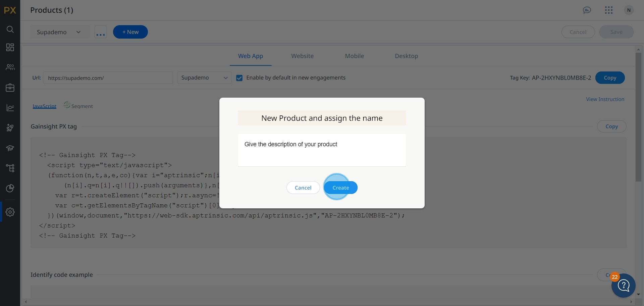Click the Tag Key value AP-2HXYNBL0MB8E-2

click(561, 78)
